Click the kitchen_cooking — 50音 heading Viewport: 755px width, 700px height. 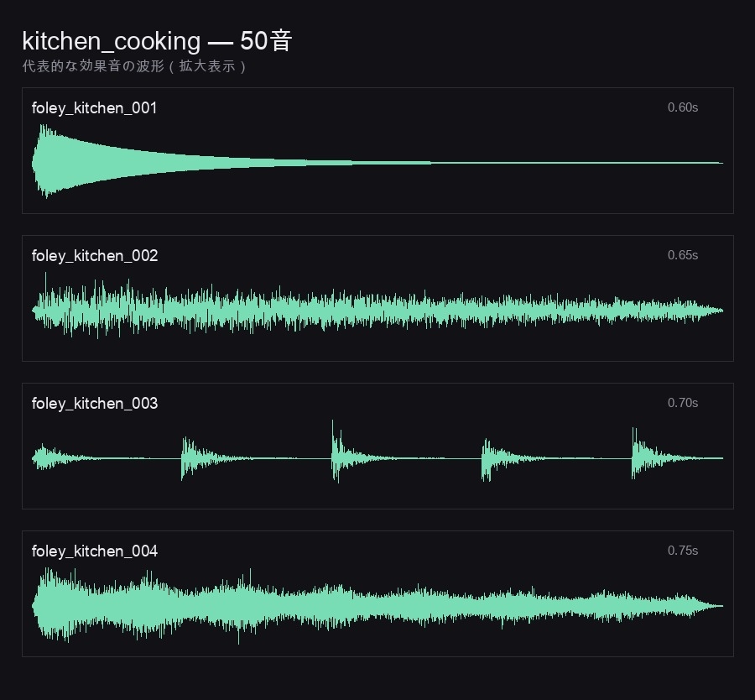click(x=157, y=41)
